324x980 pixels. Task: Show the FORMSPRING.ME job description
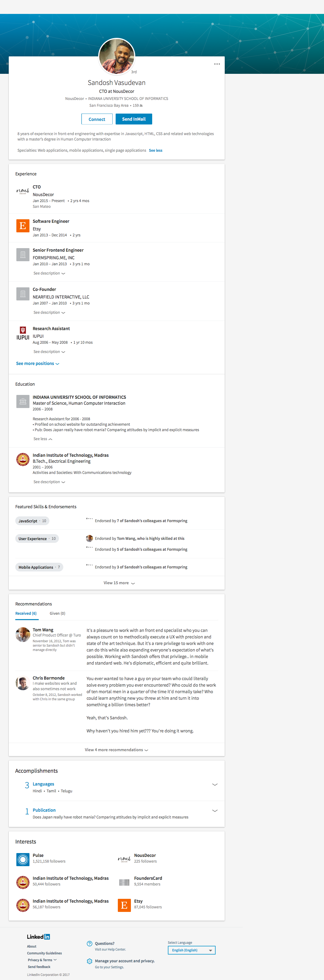(x=49, y=273)
